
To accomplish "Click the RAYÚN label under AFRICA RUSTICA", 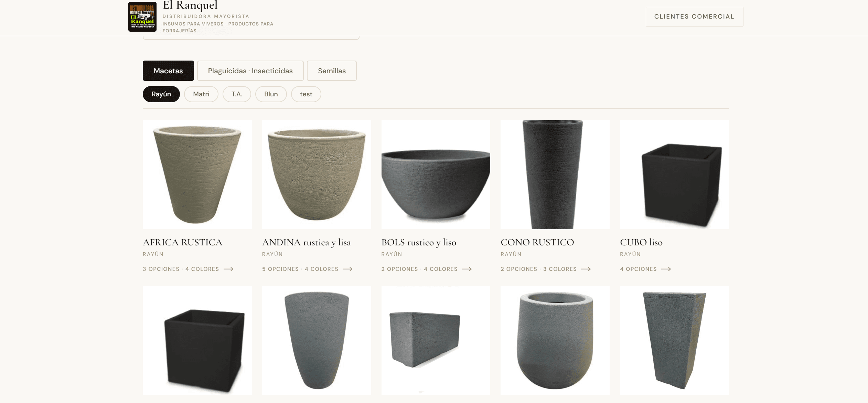I will coord(153,254).
